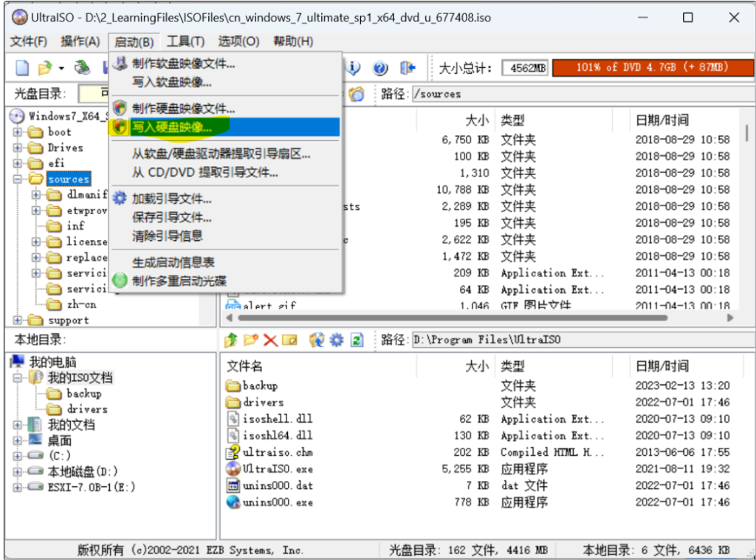This screenshot has width=756, height=560.
Task: Collapse the sources folder node
Action: pos(18,179)
